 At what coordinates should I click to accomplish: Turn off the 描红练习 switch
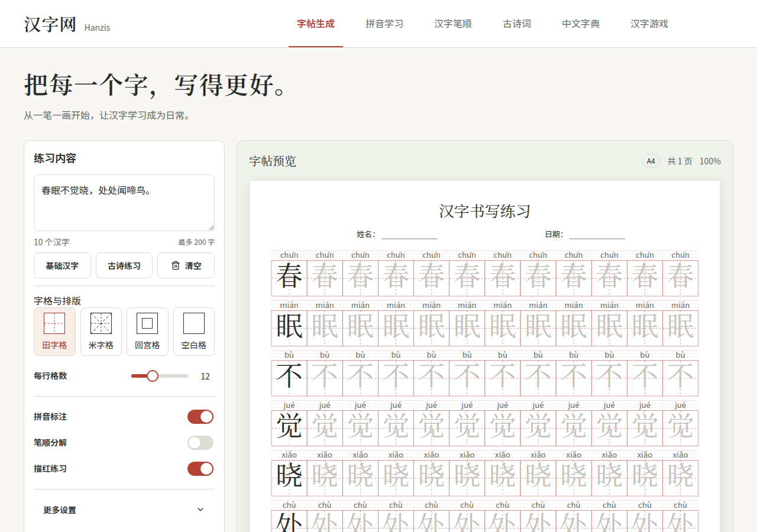pos(200,469)
